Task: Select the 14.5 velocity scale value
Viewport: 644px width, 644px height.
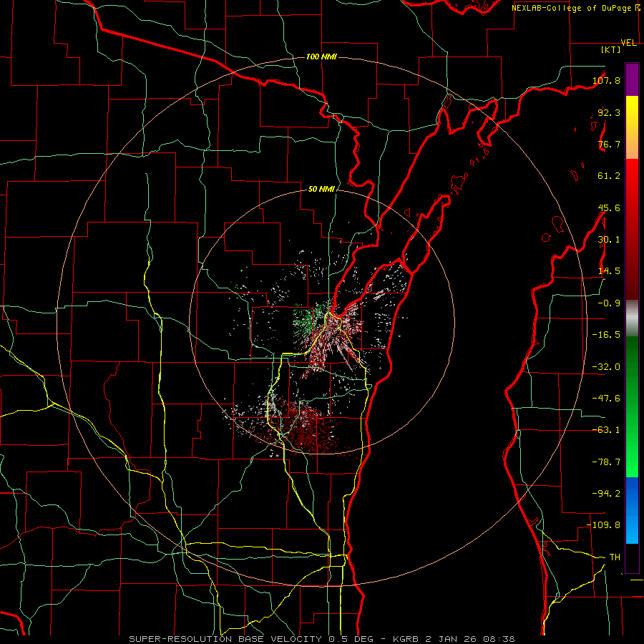Action: pos(609,271)
